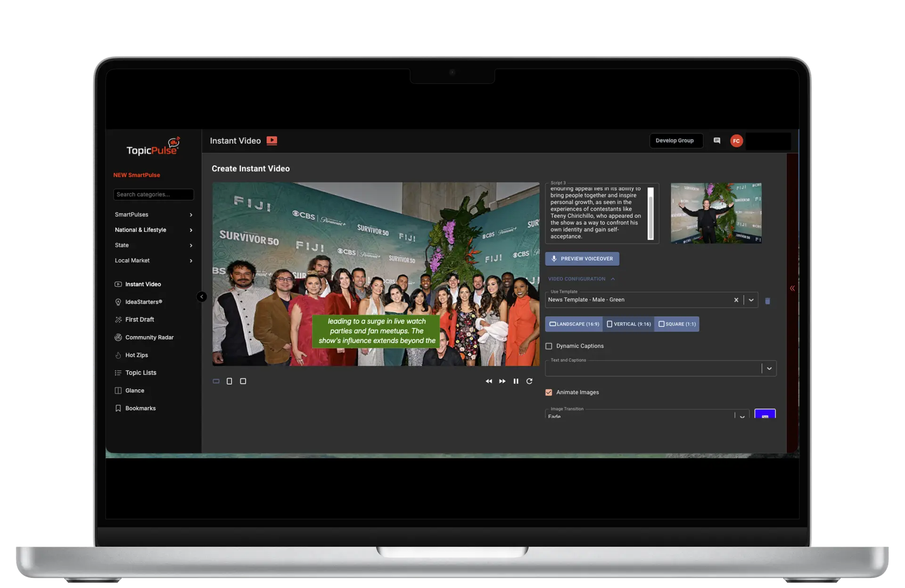This screenshot has height=588, width=905.
Task: Clear the News Template selection
Action: pyautogui.click(x=736, y=300)
